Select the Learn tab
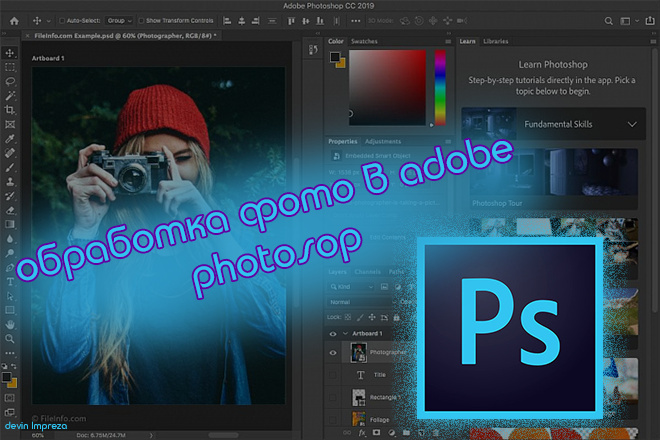Viewport: 660px width, 440px height. click(467, 41)
